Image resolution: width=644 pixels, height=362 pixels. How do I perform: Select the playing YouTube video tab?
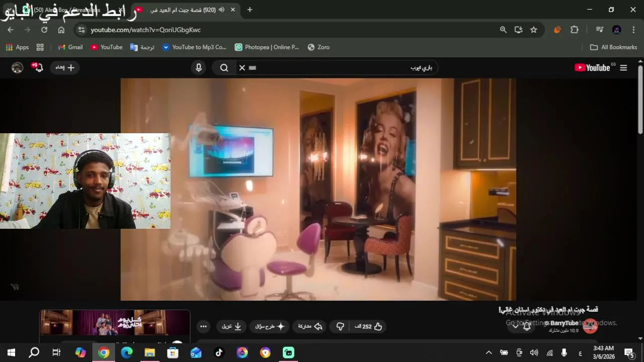[x=186, y=10]
